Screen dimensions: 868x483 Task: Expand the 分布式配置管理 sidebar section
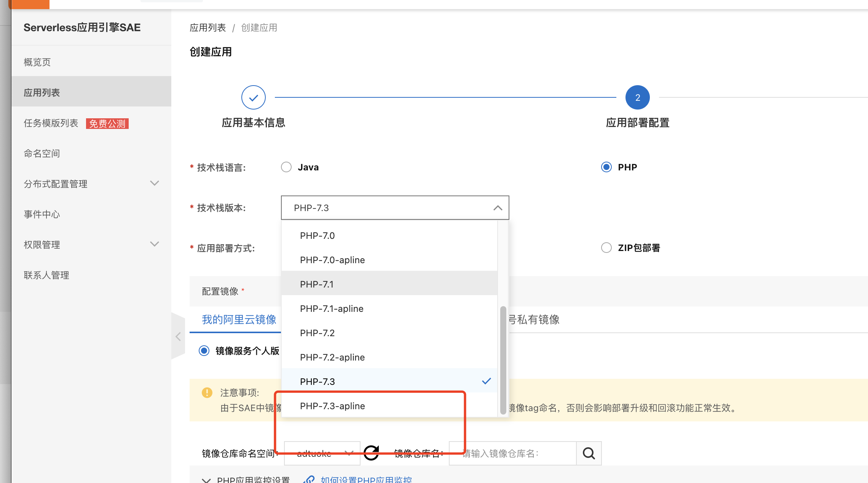155,183
